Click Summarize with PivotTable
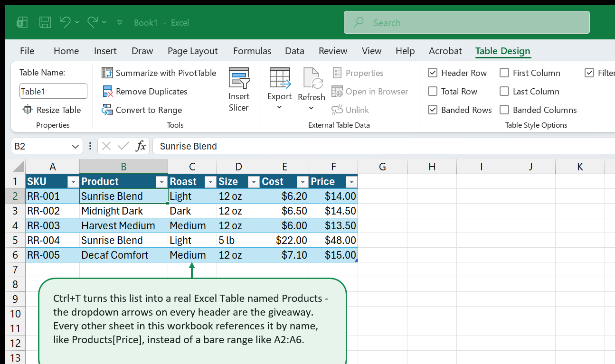 click(159, 73)
